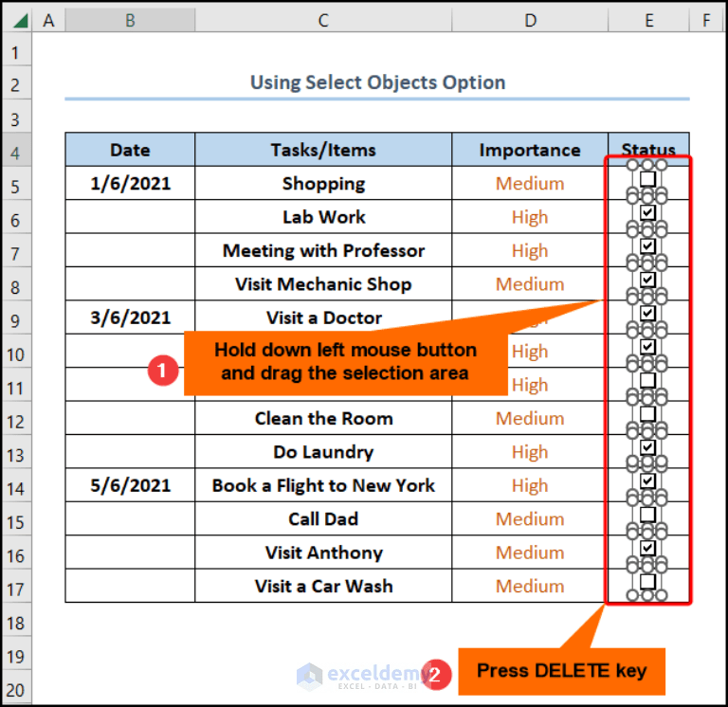The image size is (728, 707).
Task: Select column F header
Action: pos(706,21)
